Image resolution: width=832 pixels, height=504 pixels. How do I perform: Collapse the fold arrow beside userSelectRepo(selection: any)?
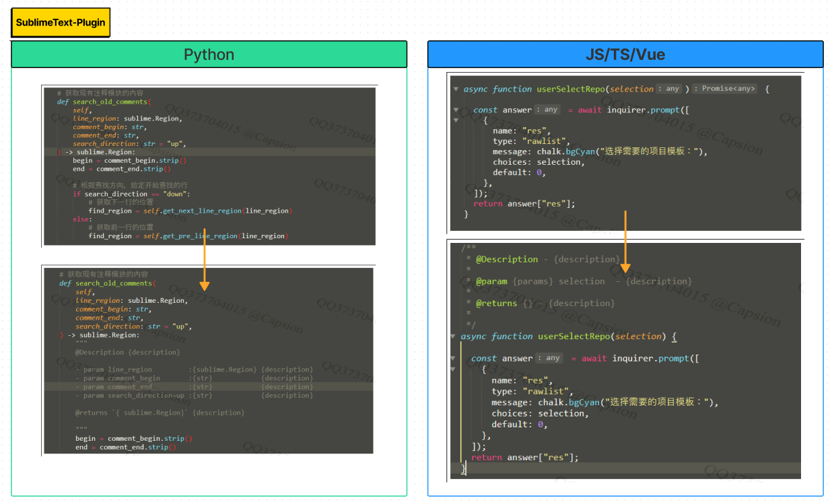point(456,89)
